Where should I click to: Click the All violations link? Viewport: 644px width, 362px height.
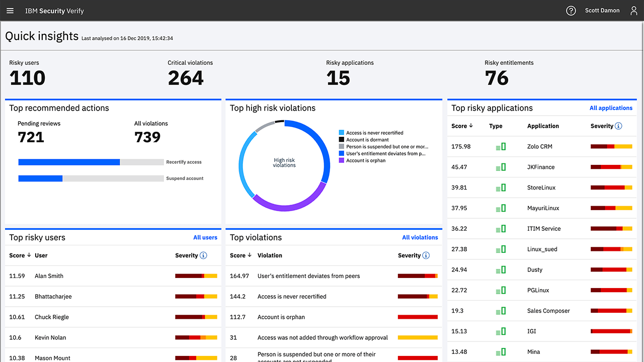[420, 237]
